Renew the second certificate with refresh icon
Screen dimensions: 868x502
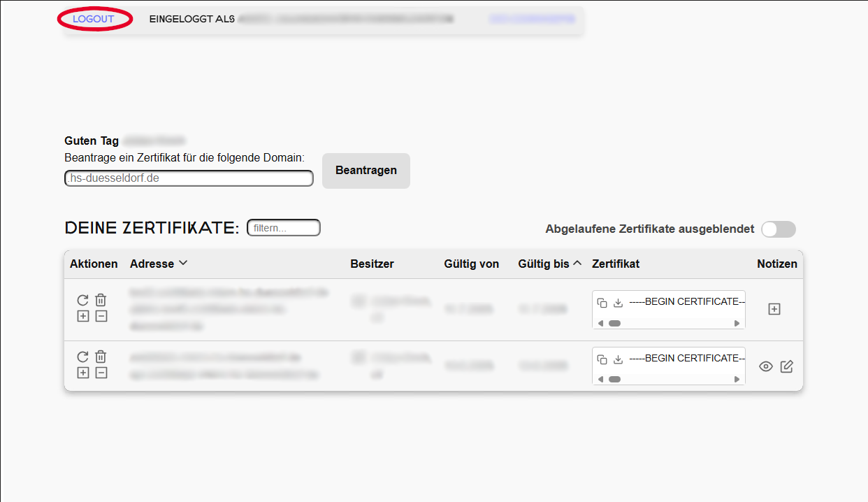[x=82, y=357]
